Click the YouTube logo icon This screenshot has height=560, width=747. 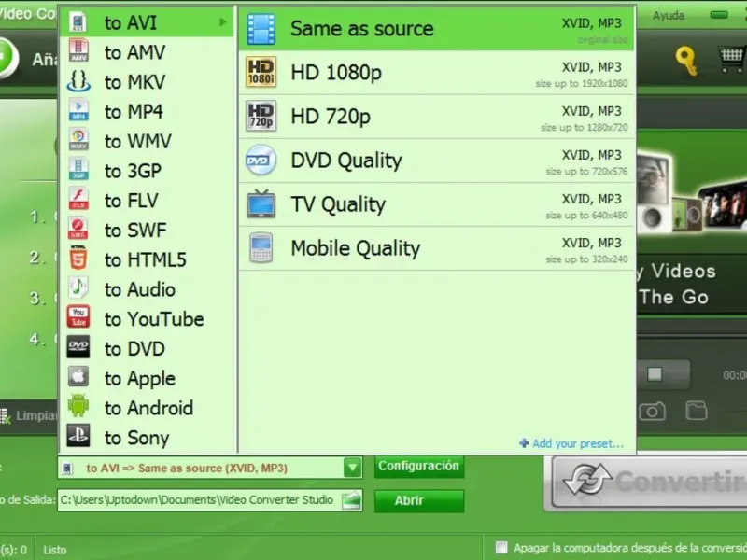78,317
